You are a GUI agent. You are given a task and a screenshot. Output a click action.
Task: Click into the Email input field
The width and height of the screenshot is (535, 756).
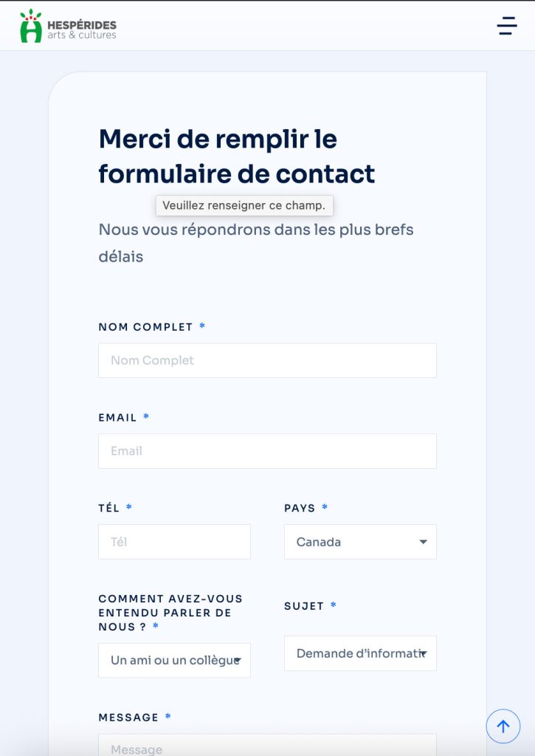tap(267, 451)
